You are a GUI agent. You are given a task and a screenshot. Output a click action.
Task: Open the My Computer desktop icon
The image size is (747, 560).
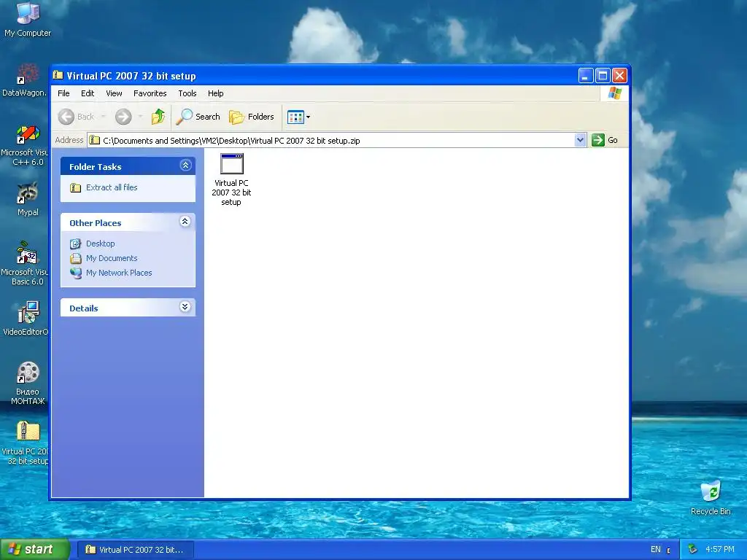[x=28, y=20]
